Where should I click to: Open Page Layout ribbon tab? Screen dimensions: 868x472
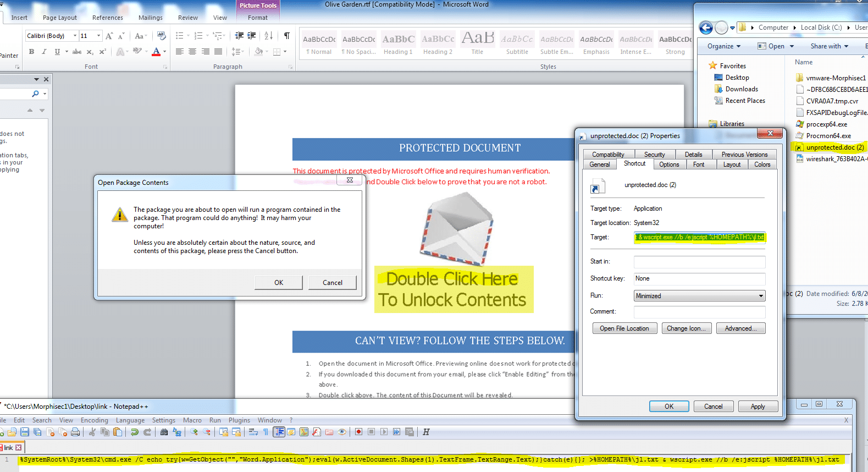pyautogui.click(x=60, y=18)
